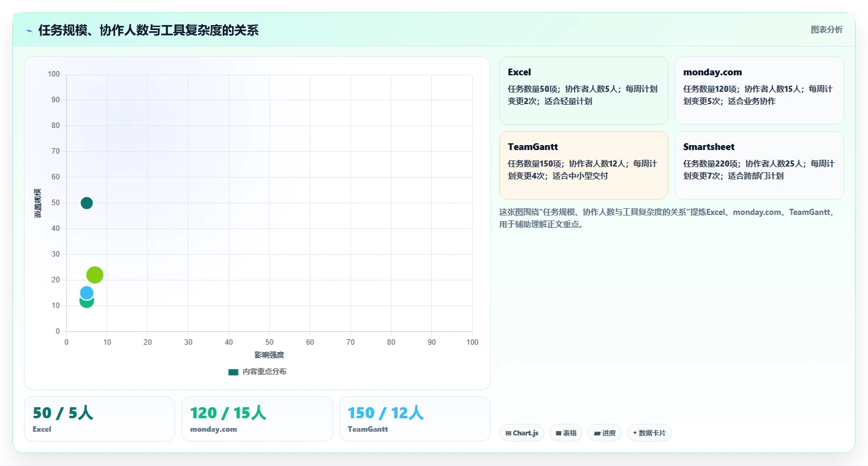Image resolution: width=868 pixels, height=466 pixels.
Task: Click the y-axis tick label 100
Action: coord(54,75)
